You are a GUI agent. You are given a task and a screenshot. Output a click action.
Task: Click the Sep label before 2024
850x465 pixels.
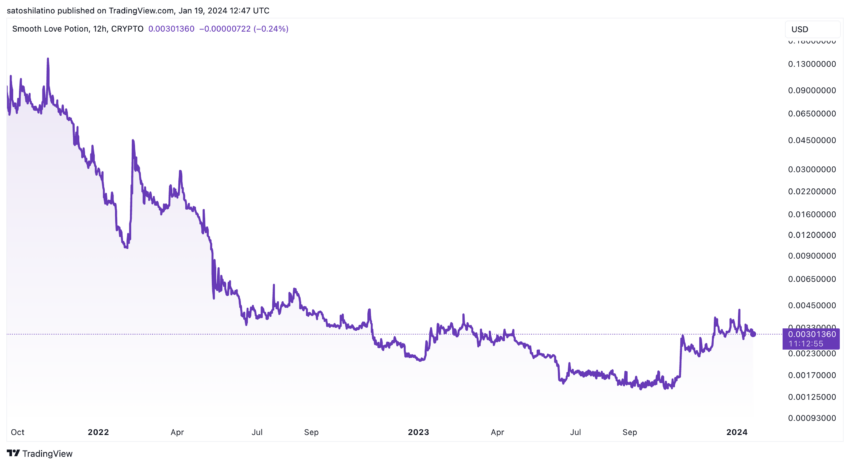[x=629, y=432]
